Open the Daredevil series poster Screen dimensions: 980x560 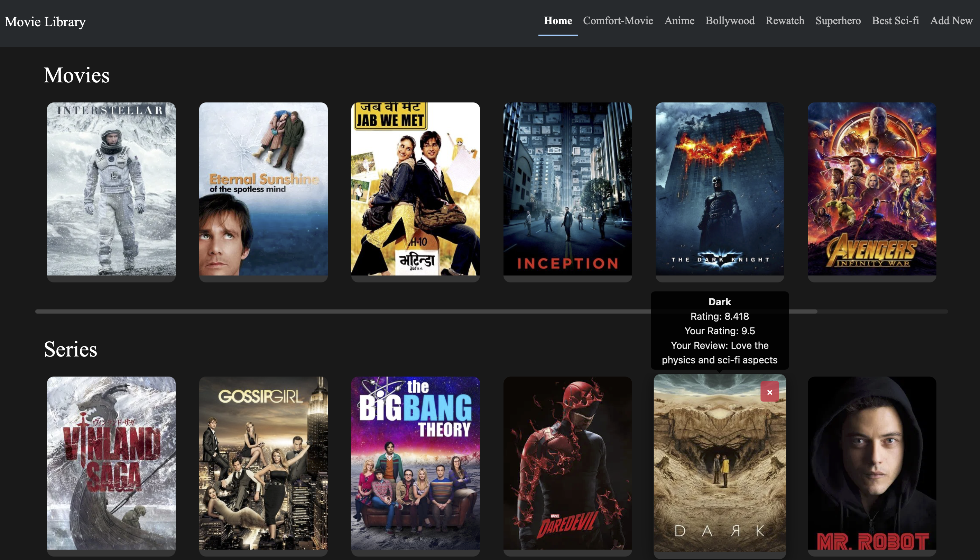click(567, 463)
